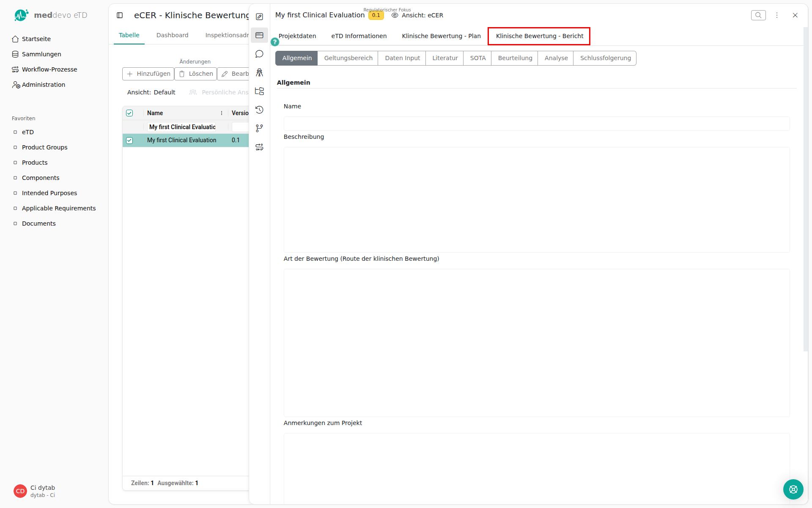
Task: Open the search icon in panel header
Action: (x=758, y=15)
